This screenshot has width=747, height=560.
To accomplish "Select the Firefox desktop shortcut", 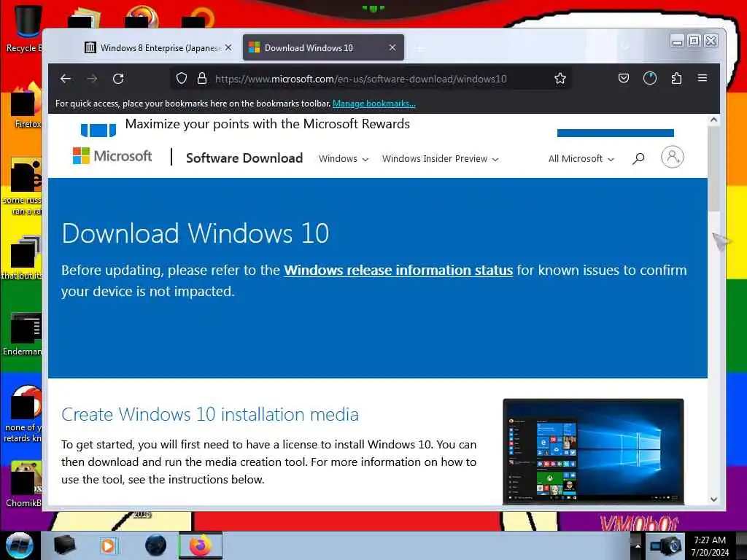I will point(26,106).
